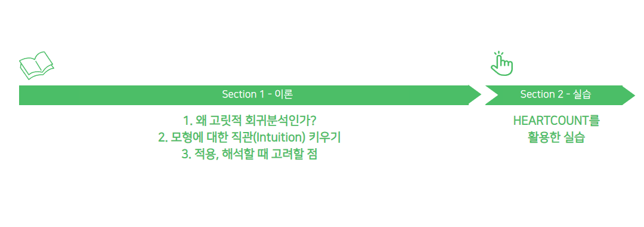Select the 'Section 2 - 실습' label

(x=555, y=94)
